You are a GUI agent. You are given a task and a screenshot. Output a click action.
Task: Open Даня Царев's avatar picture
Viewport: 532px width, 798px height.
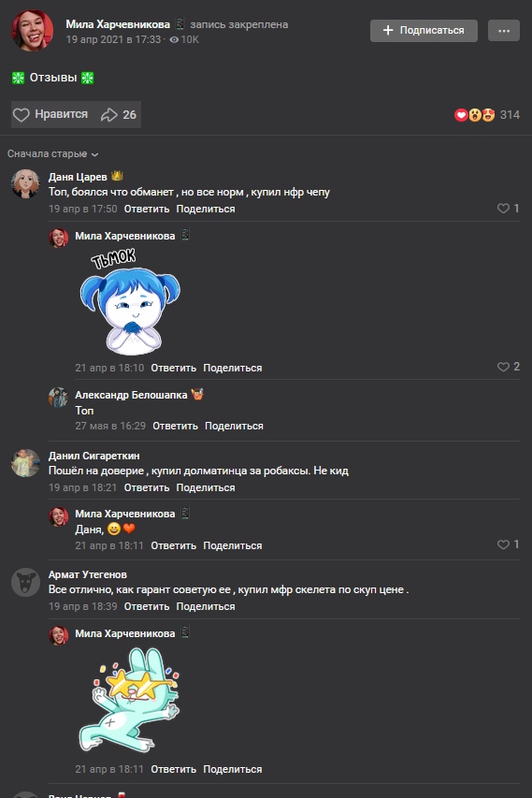[25, 183]
